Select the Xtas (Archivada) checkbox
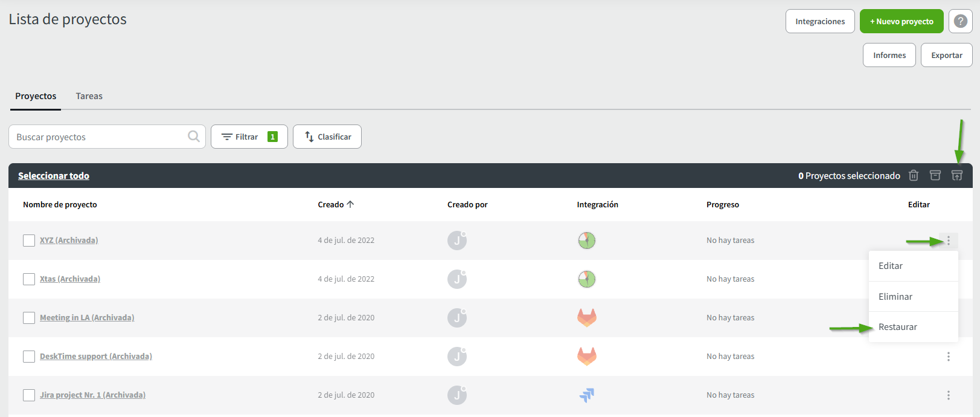Viewport: 980px width, 417px height. 29,279
